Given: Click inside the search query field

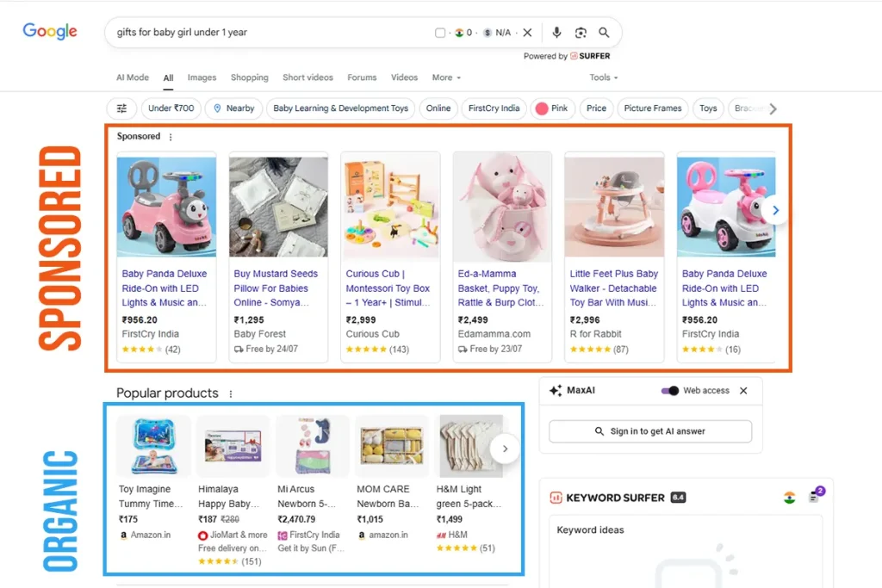Looking at the screenshot, I should click(270, 33).
